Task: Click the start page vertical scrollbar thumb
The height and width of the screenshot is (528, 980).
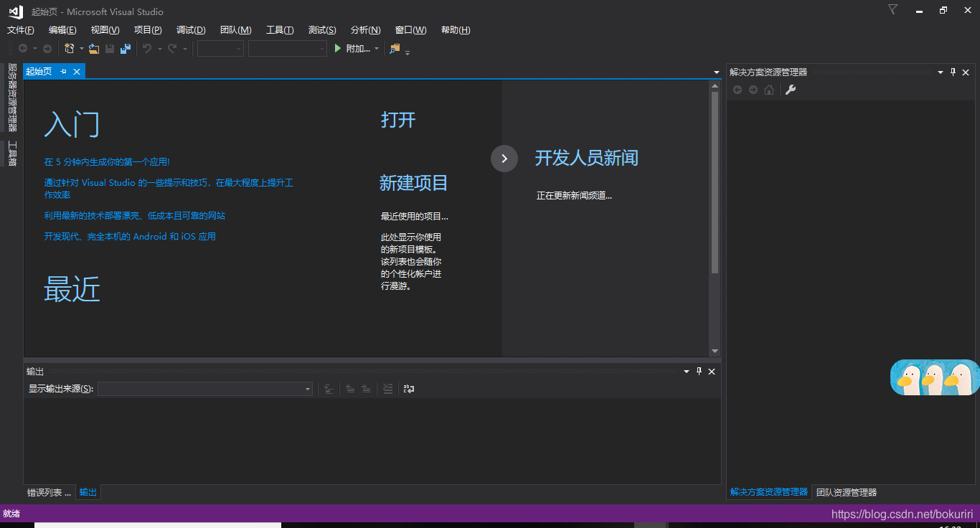Action: [x=715, y=182]
